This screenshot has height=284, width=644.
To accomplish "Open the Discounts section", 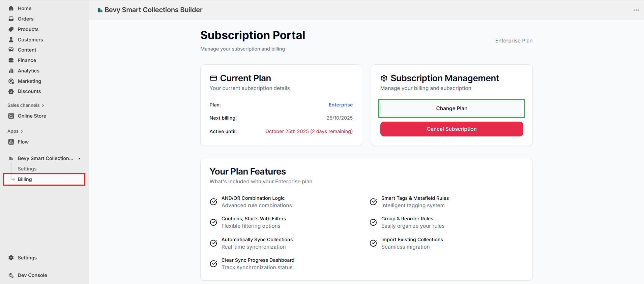I will (x=29, y=91).
